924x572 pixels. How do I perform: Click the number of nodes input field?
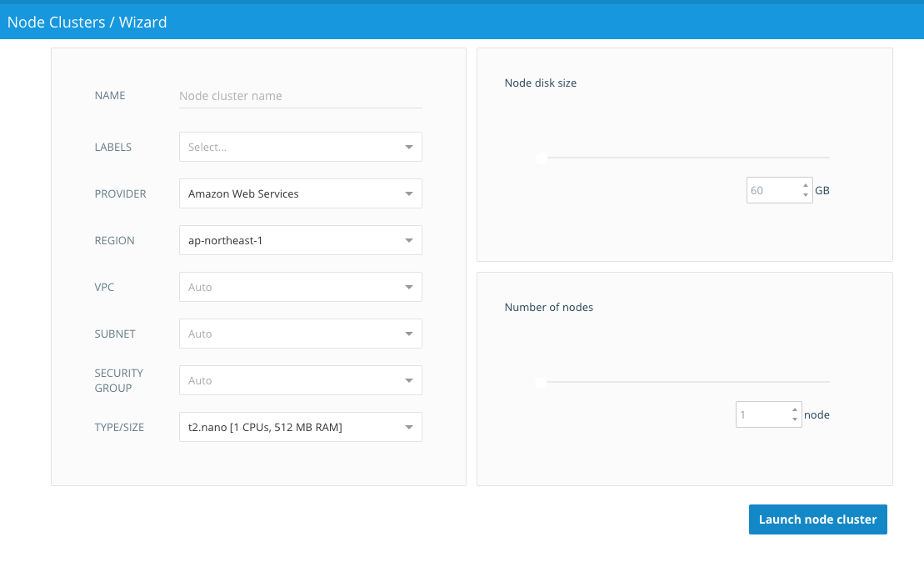(768, 414)
